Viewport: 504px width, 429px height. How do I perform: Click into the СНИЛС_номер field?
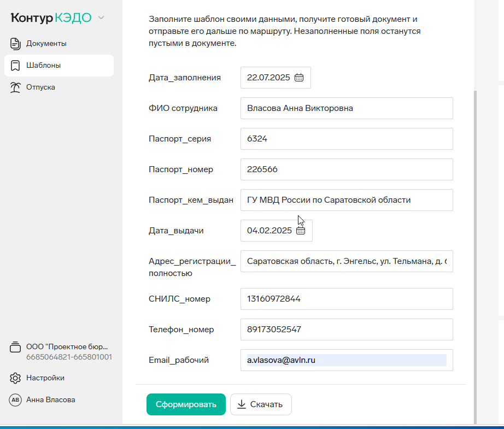point(347,299)
